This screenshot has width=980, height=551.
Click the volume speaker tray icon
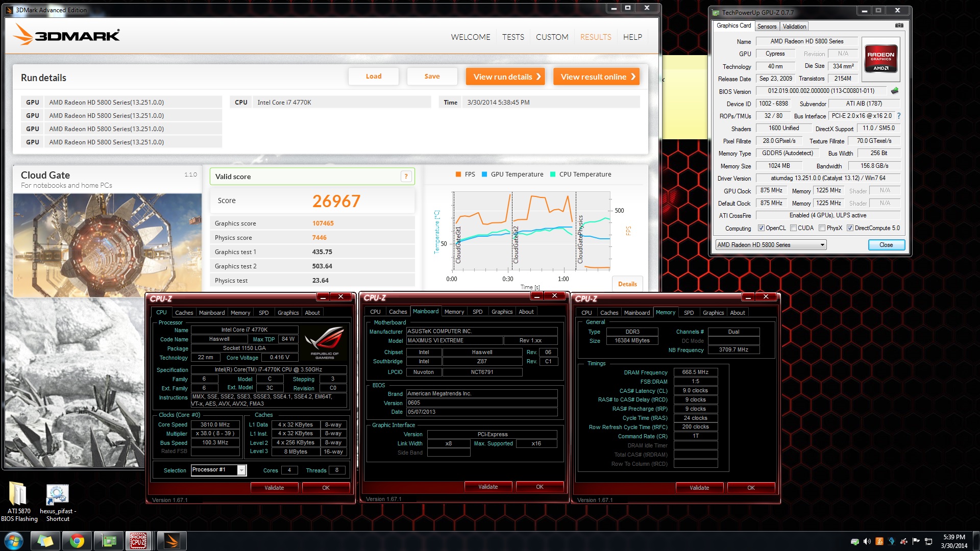tap(867, 541)
